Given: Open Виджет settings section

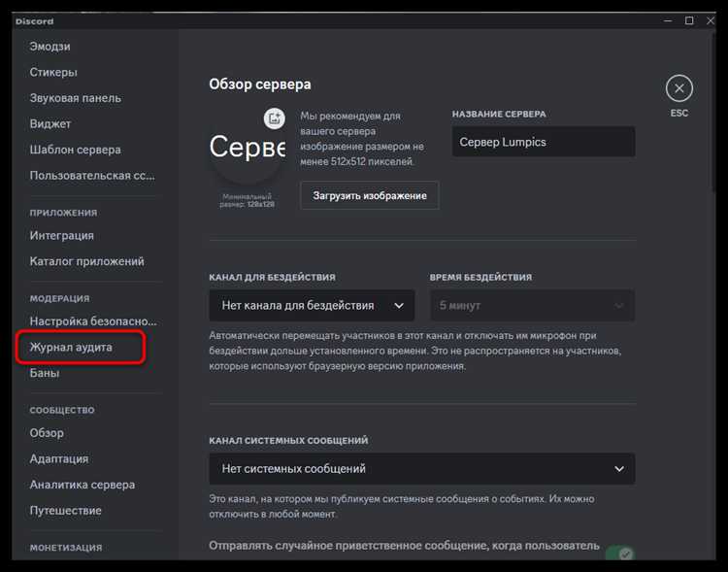Looking at the screenshot, I should (50, 123).
